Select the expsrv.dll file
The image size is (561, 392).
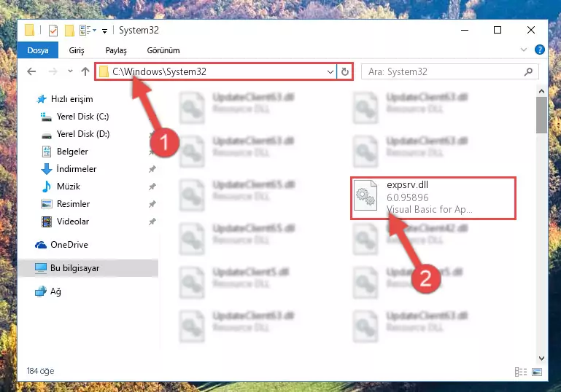point(433,197)
